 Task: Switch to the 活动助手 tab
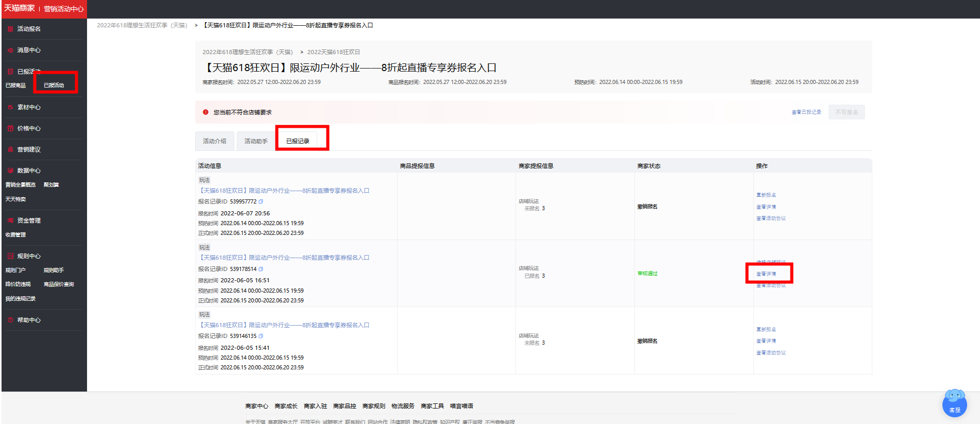coord(256,141)
